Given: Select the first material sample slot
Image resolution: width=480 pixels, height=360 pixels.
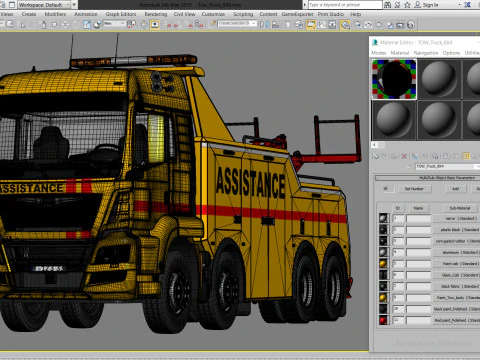Looking at the screenshot, I should (x=394, y=79).
